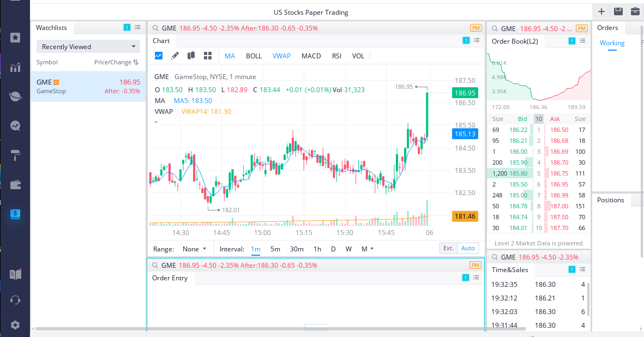Click the Watchlists panel link group badge

pos(127,27)
